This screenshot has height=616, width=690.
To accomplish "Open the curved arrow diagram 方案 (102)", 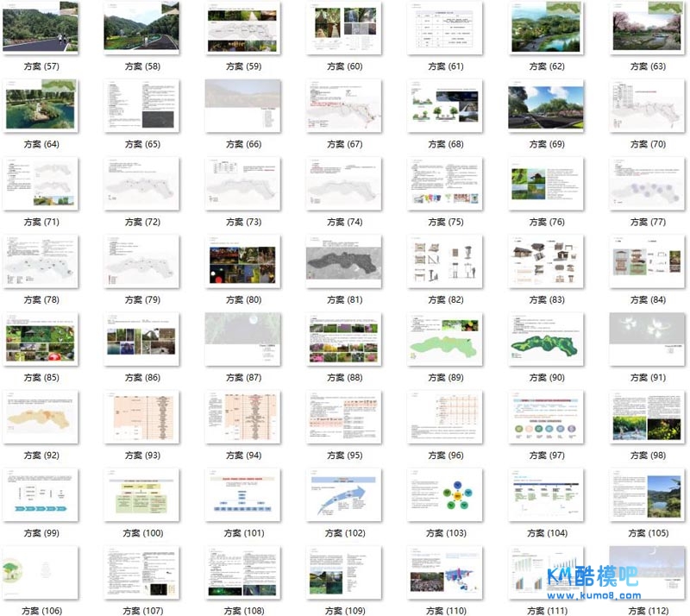I will (342, 494).
